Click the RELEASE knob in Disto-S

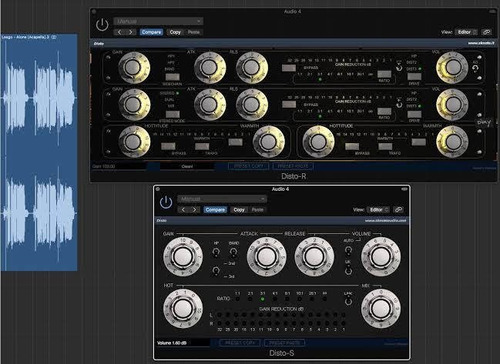point(314,257)
